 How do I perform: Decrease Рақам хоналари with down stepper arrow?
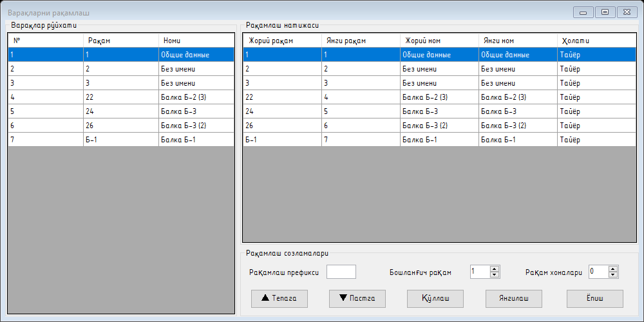coord(613,274)
